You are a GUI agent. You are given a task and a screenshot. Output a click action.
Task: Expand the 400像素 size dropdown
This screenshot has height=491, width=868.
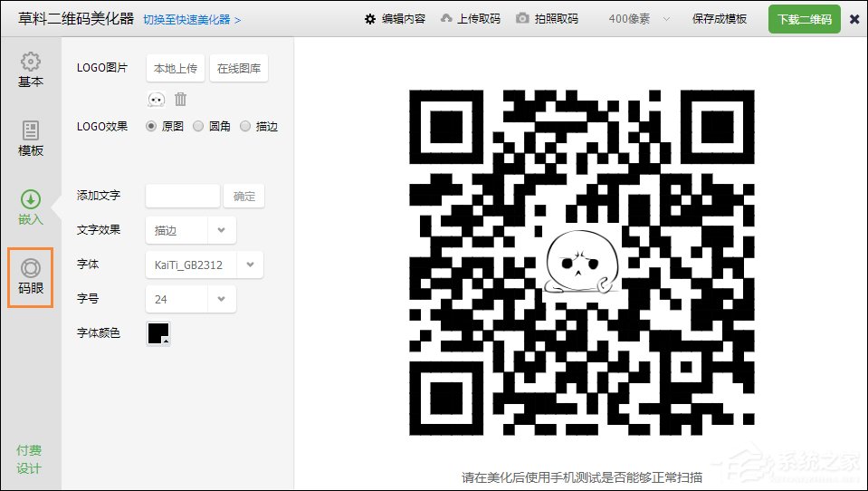click(639, 19)
